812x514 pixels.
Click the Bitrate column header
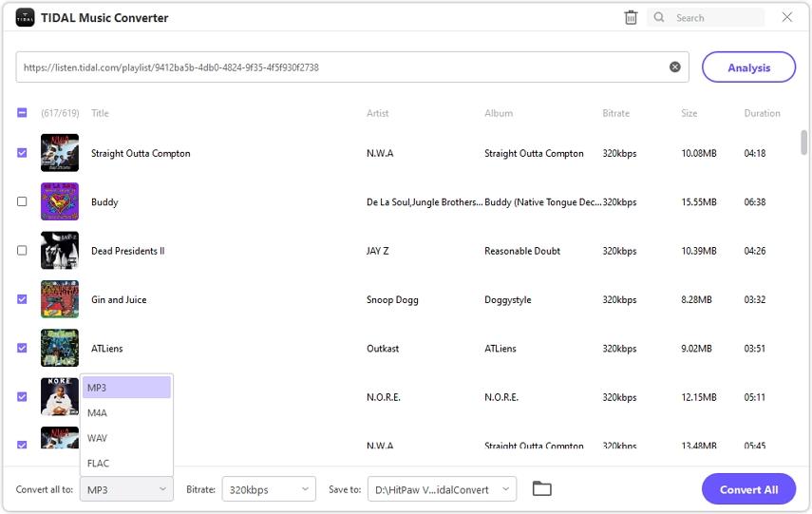tap(615, 113)
